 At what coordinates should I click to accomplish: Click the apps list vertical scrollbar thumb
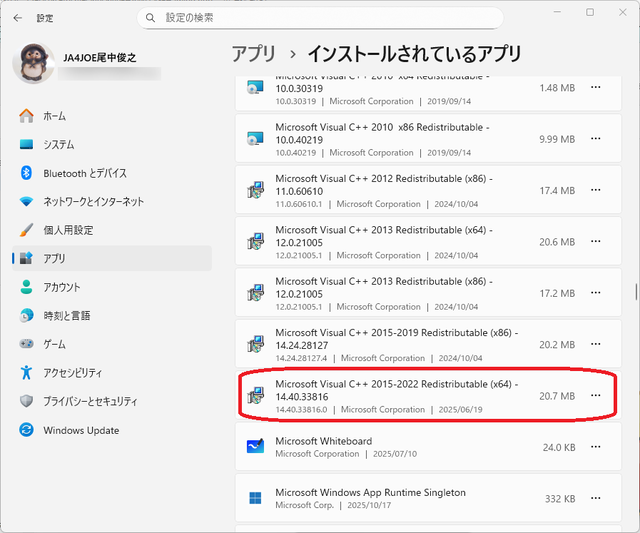click(636, 292)
